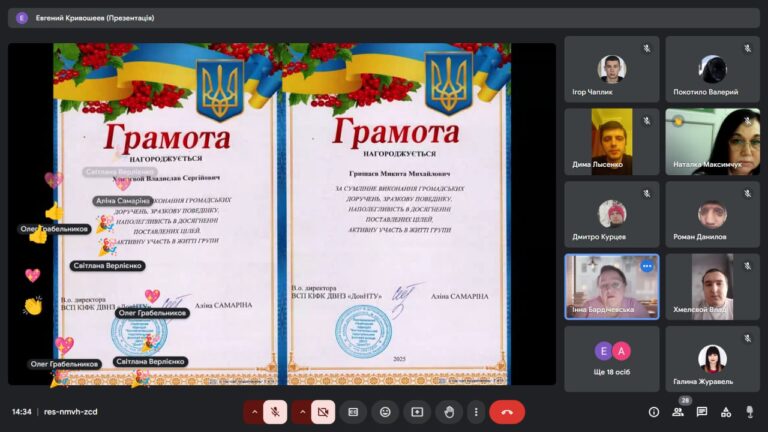
Task: Expand video settings arrow beside camera
Action: click(302, 412)
